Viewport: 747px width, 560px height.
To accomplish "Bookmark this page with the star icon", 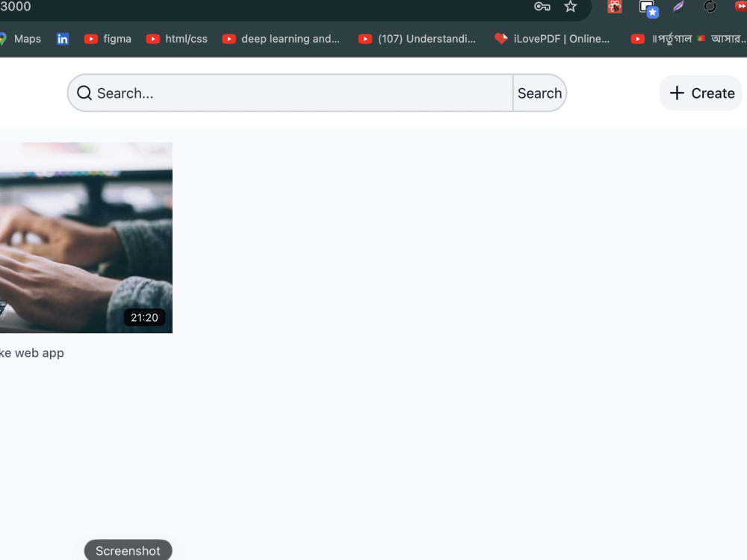I will pyautogui.click(x=570, y=7).
